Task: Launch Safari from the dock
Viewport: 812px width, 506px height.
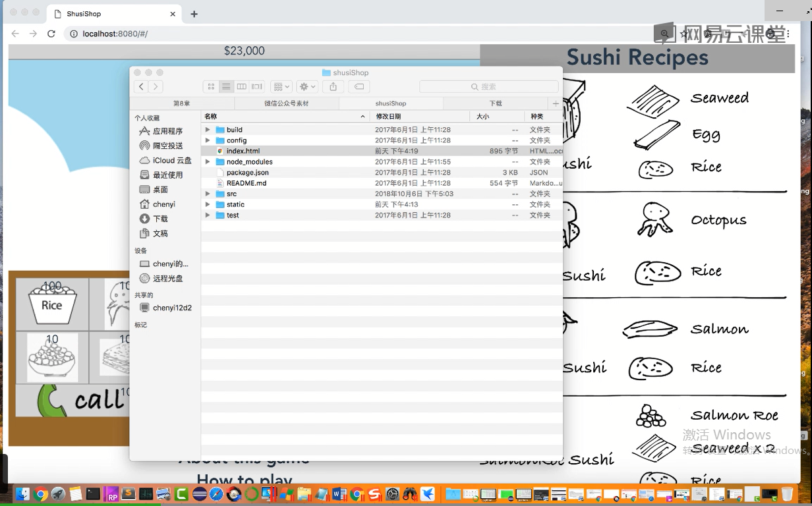Action: tap(217, 493)
